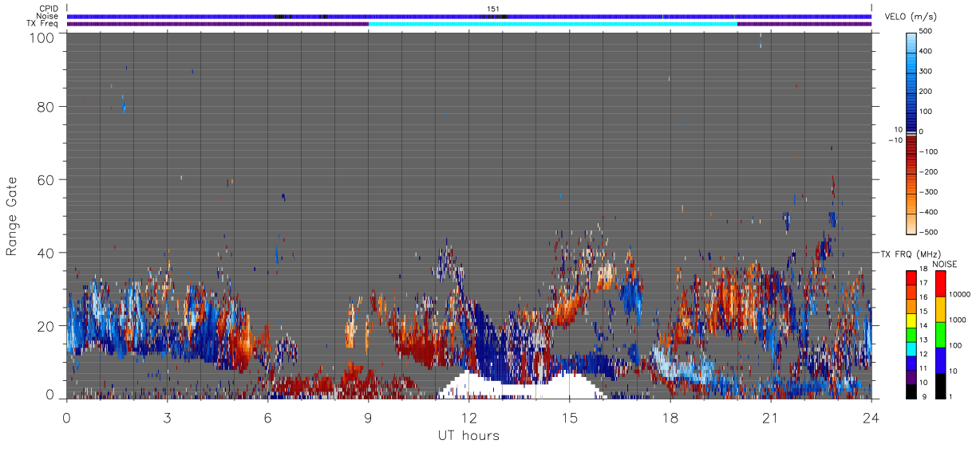The height and width of the screenshot is (452, 980).
Task: Select the 400 label on the velocity scale
Action: point(926,51)
